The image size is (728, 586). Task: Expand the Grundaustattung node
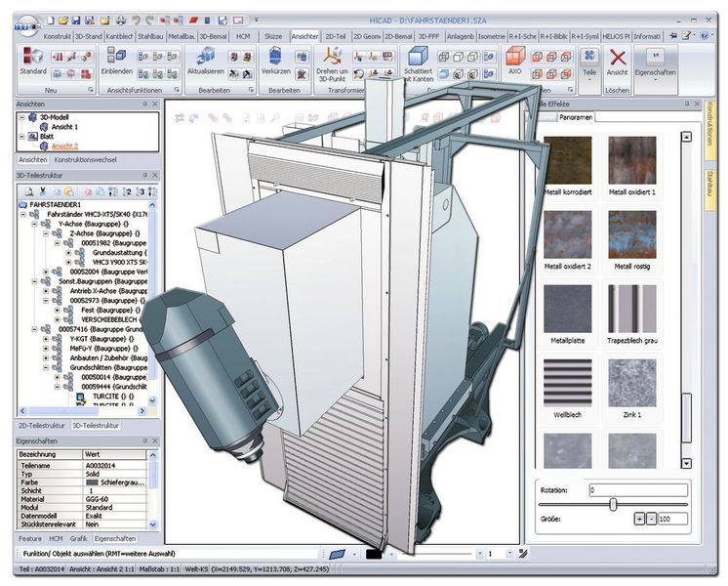(x=68, y=253)
